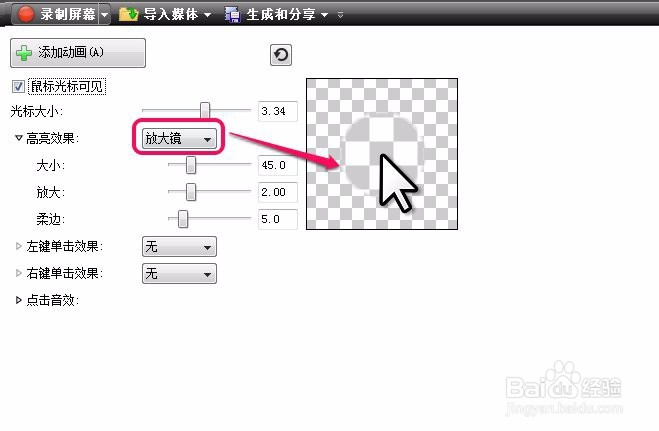Click the 光标大小 label
The height and width of the screenshot is (431, 659).
37,112
